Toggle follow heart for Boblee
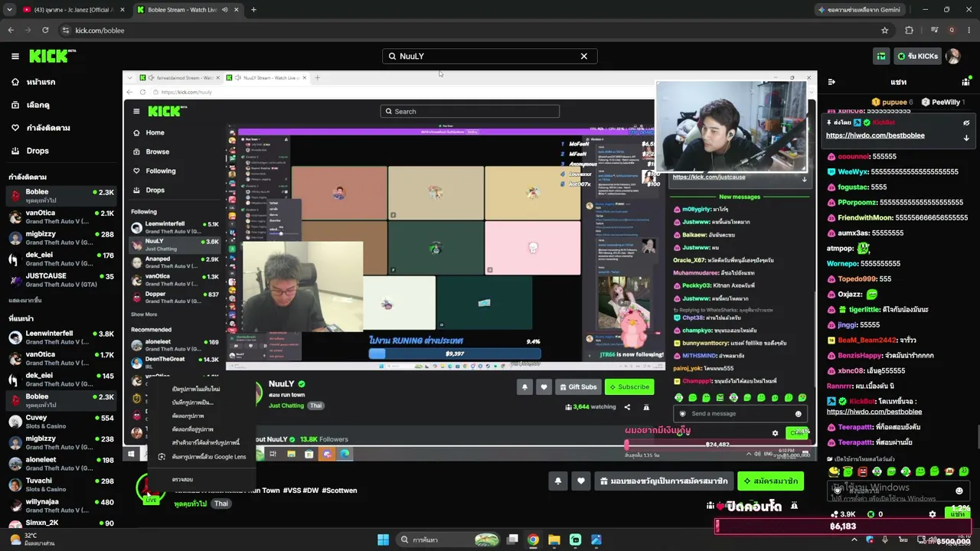 [581, 481]
